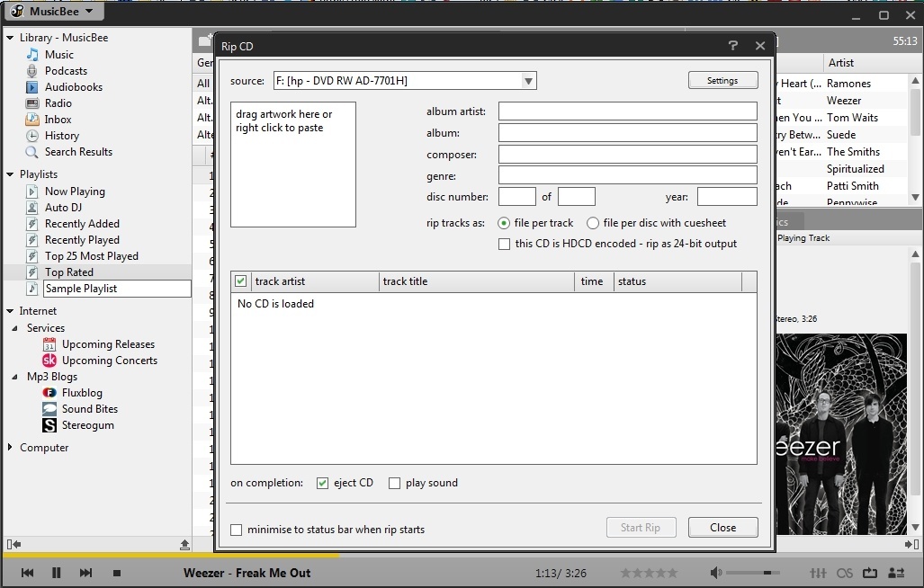Select the Radio icon in library

pos(32,103)
